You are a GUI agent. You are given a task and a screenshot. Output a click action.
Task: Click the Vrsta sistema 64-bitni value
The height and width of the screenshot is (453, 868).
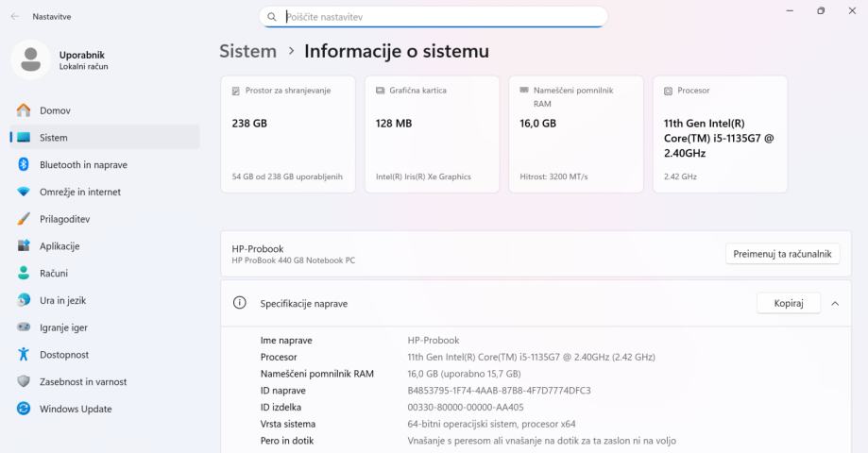tap(491, 424)
